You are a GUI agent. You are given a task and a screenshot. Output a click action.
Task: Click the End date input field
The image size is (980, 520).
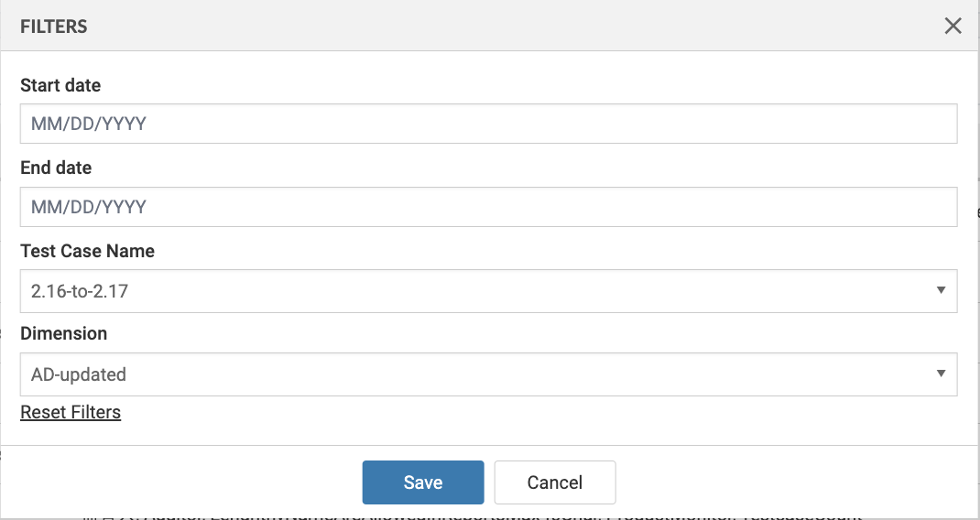488,207
